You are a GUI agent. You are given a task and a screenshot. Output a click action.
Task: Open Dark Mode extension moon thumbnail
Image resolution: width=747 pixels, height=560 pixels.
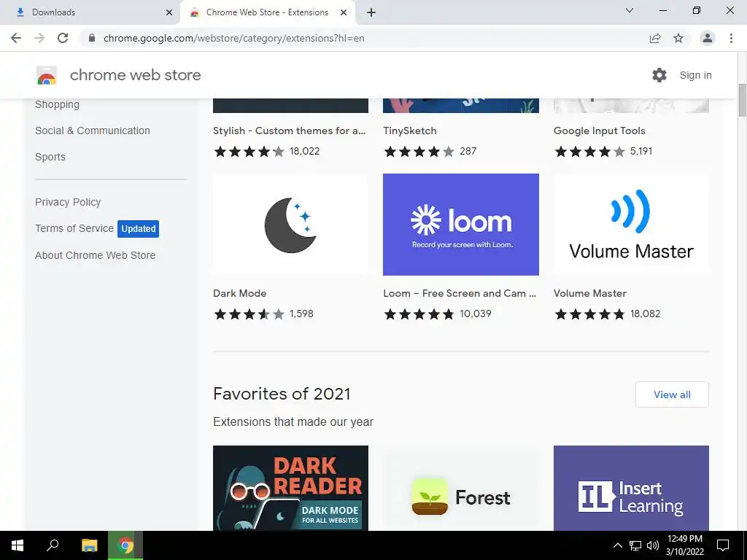coord(290,225)
